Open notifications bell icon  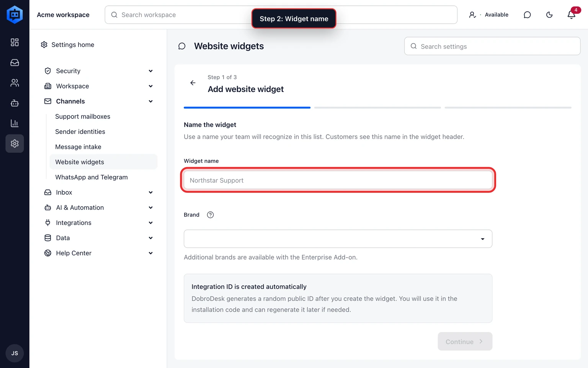(x=571, y=15)
